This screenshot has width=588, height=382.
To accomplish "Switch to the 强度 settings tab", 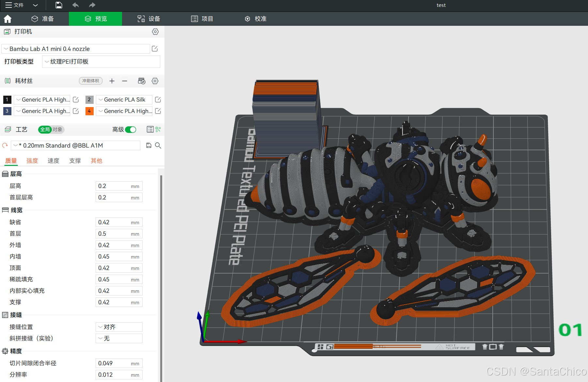I will [x=32, y=161].
